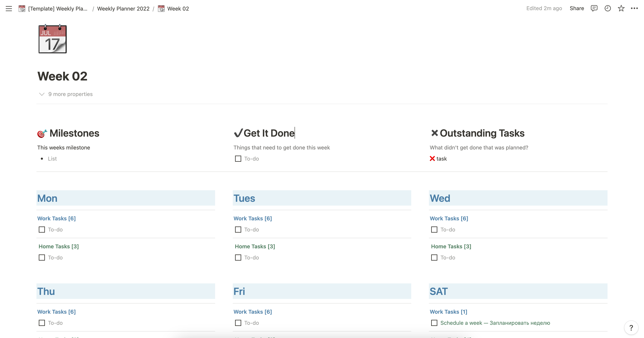Image resolution: width=644 pixels, height=338 pixels.
Task: Click the large calendar page icon
Action: (53, 39)
